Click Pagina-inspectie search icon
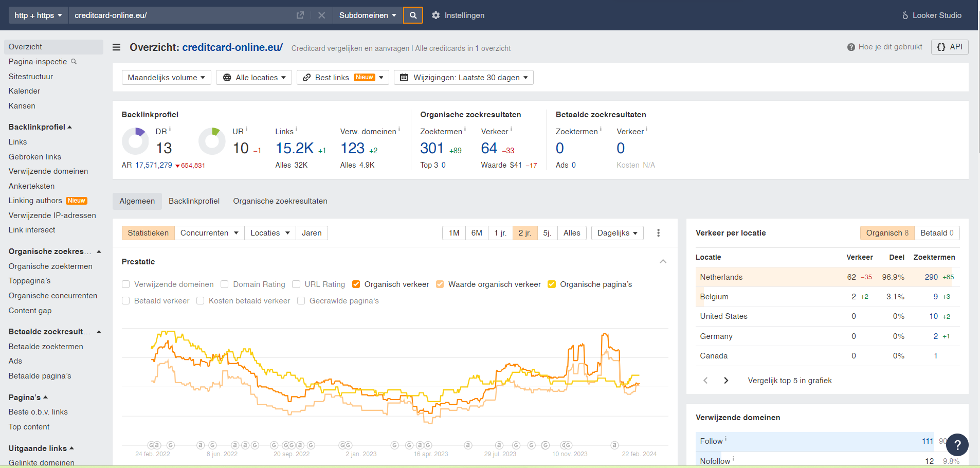980x468 pixels. pyautogui.click(x=74, y=62)
